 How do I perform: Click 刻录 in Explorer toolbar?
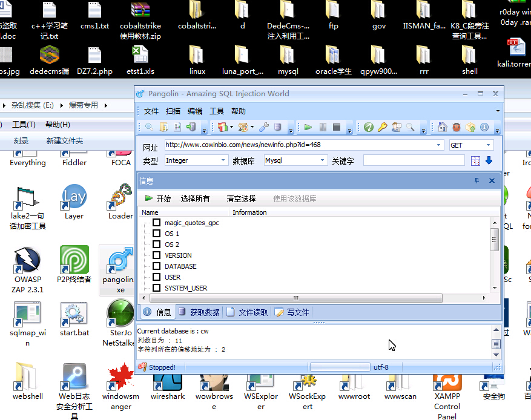pos(21,141)
